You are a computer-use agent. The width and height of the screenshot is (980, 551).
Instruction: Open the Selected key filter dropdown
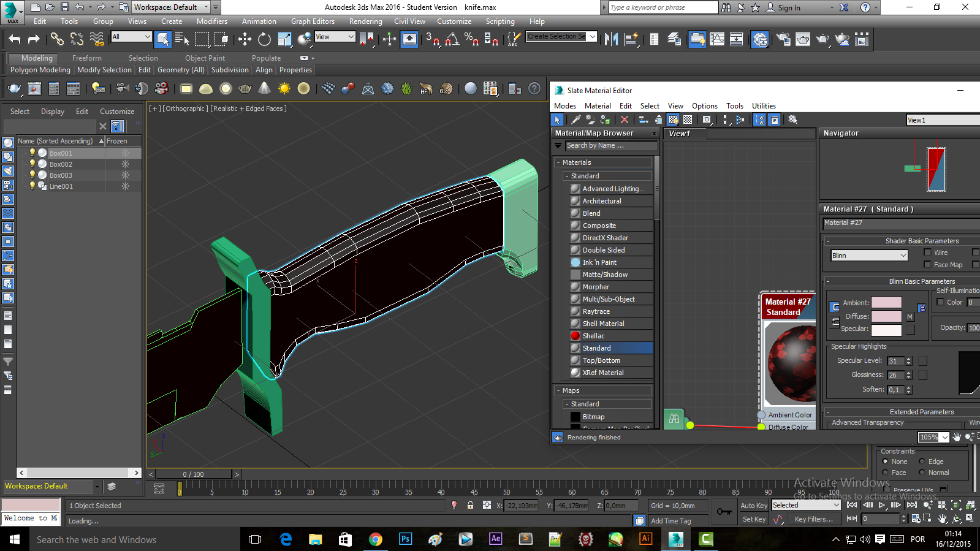click(x=806, y=505)
